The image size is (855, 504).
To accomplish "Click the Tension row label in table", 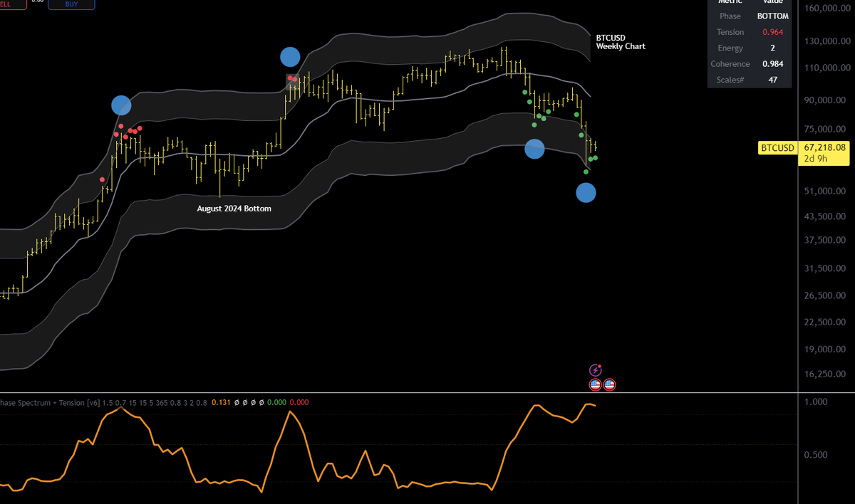I will click(730, 32).
